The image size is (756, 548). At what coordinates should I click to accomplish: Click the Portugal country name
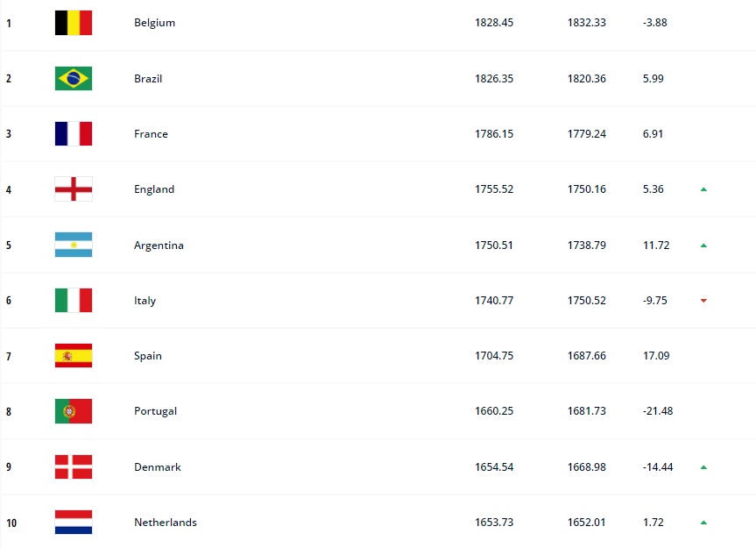coord(155,411)
